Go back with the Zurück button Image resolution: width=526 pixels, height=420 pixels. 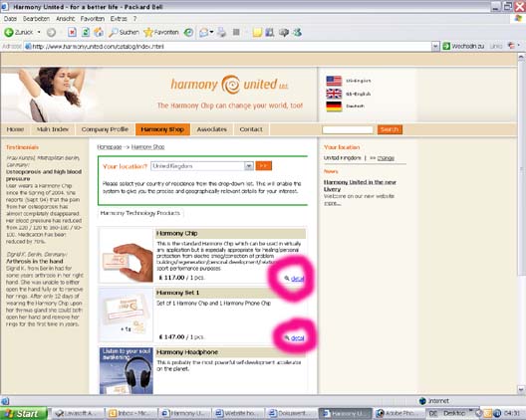click(19, 32)
